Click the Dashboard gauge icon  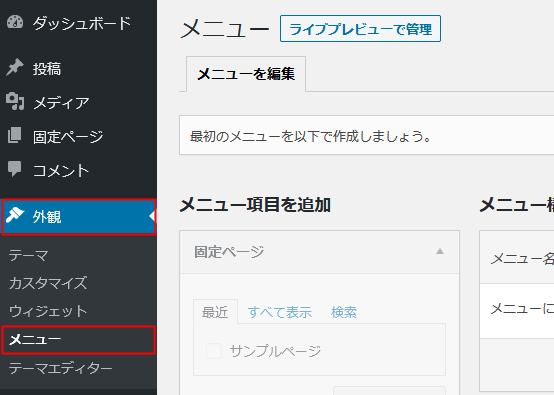tap(15, 22)
